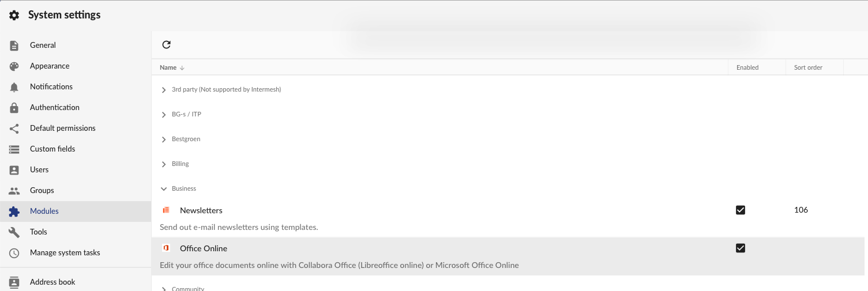
Task: Click the Appearance palette icon
Action: [x=14, y=66]
